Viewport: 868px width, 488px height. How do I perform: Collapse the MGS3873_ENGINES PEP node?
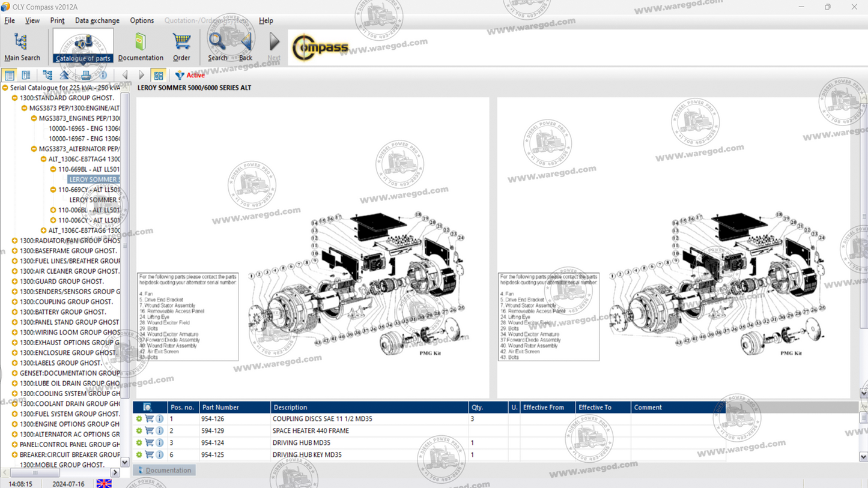pos(34,118)
